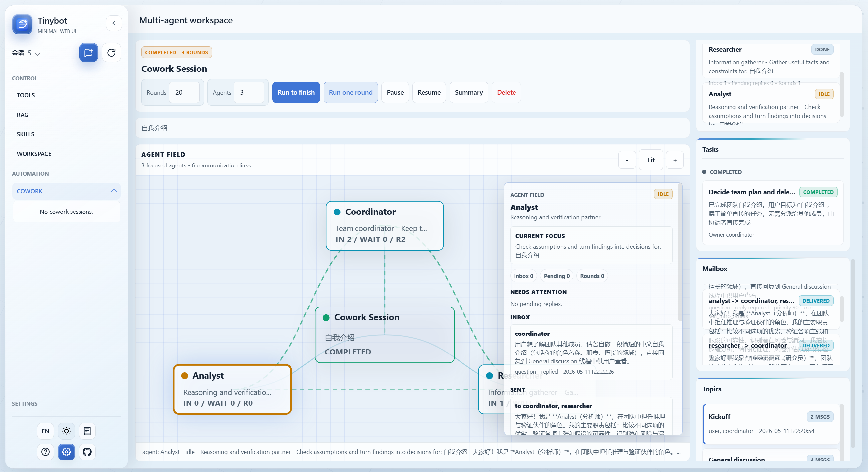The height and width of the screenshot is (472, 868).
Task: Click Run to finish button
Action: tap(296, 92)
